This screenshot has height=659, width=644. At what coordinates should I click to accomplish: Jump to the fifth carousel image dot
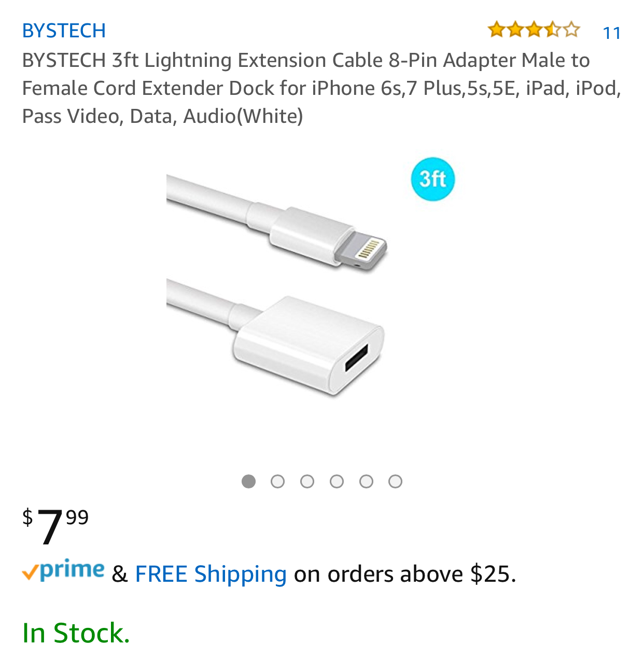(x=366, y=482)
